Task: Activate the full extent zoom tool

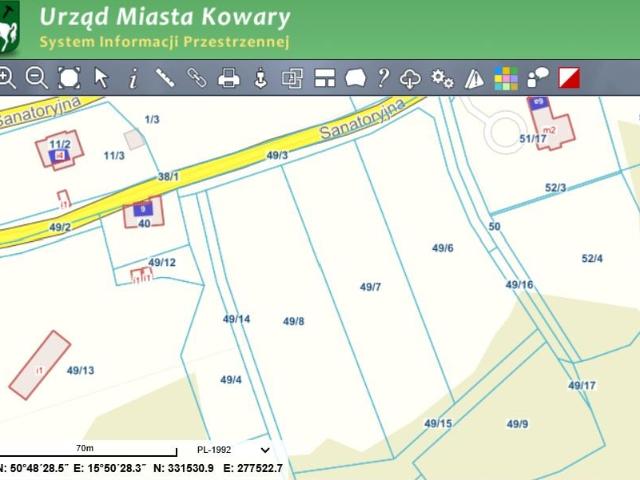Action: [x=68, y=78]
